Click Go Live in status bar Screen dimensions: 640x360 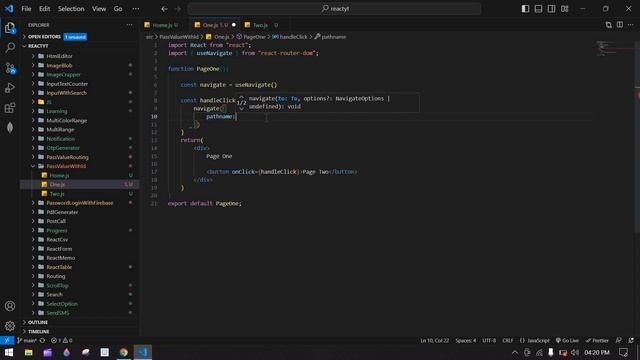click(567, 340)
